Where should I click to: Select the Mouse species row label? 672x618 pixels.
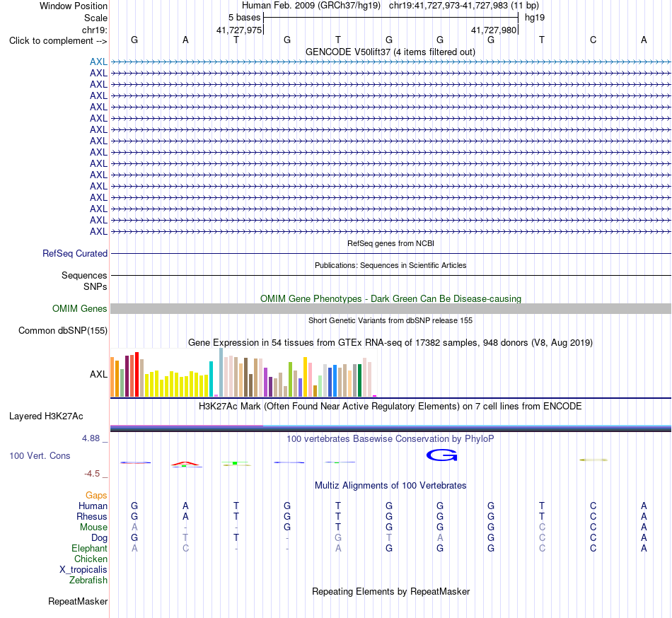[x=93, y=527]
